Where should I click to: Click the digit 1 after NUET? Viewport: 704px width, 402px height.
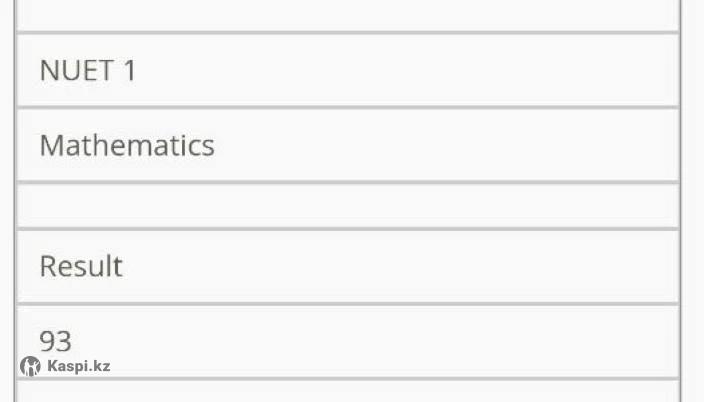pyautogui.click(x=129, y=71)
